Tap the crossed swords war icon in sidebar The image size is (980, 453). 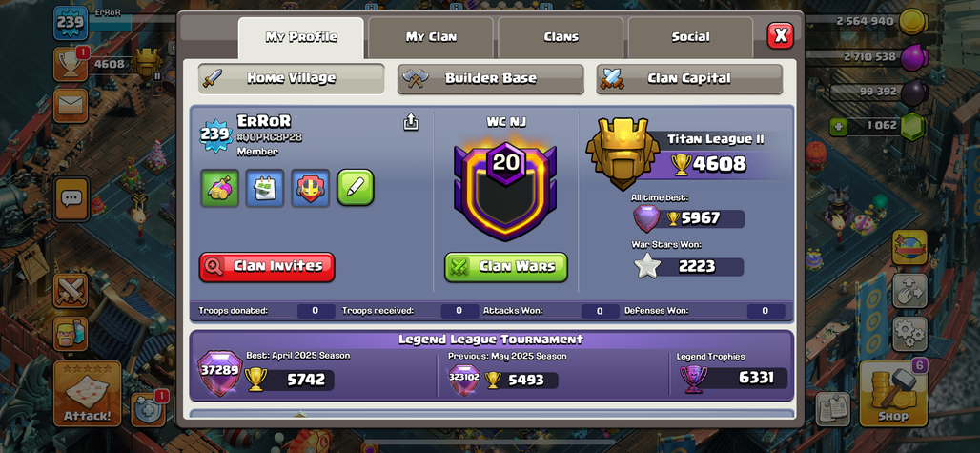click(x=70, y=291)
